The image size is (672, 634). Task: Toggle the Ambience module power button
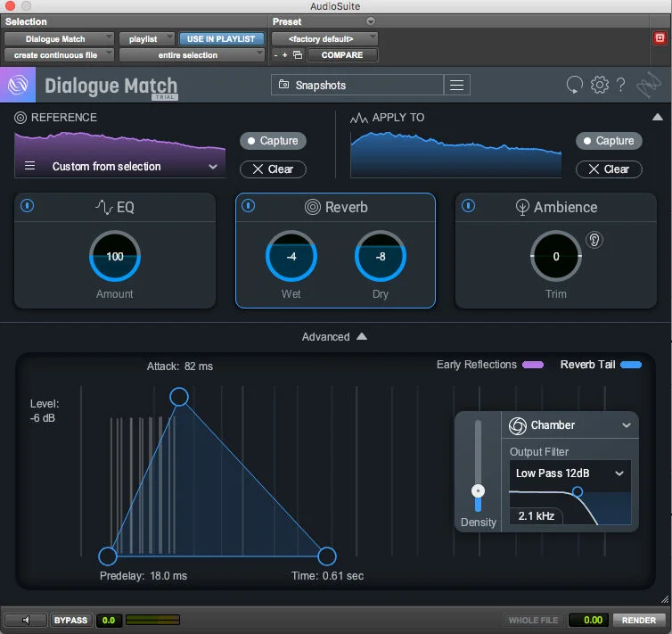coord(468,206)
